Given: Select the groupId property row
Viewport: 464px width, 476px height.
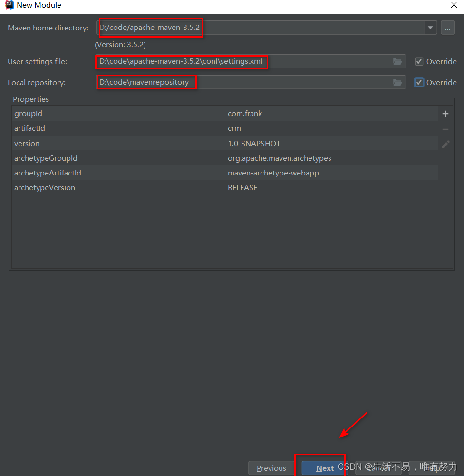Looking at the screenshot, I should (143, 114).
